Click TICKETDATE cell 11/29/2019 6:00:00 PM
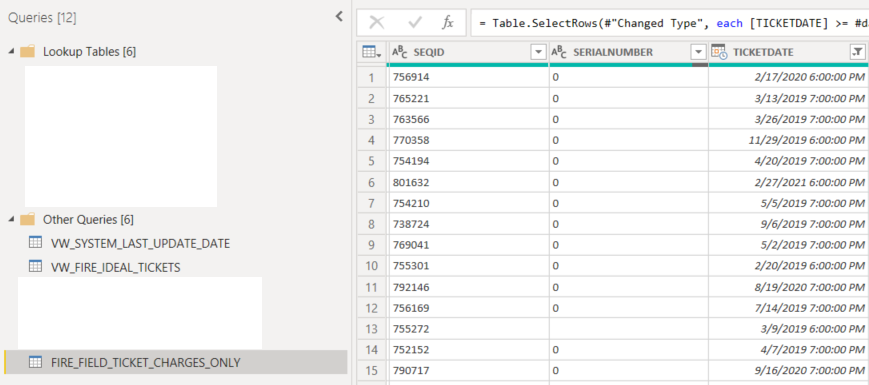 (789, 141)
